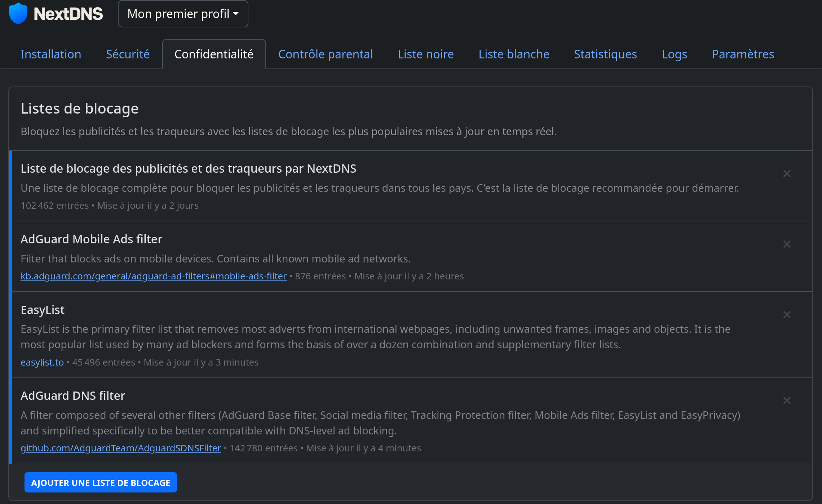
Task: Open the Mon premier profil dropdown
Action: pyautogui.click(x=183, y=14)
